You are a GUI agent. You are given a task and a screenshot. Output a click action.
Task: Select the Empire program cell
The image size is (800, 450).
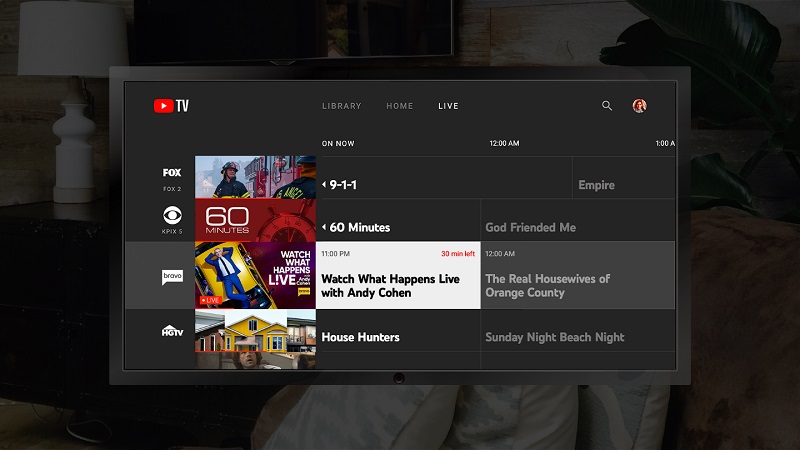[624, 178]
